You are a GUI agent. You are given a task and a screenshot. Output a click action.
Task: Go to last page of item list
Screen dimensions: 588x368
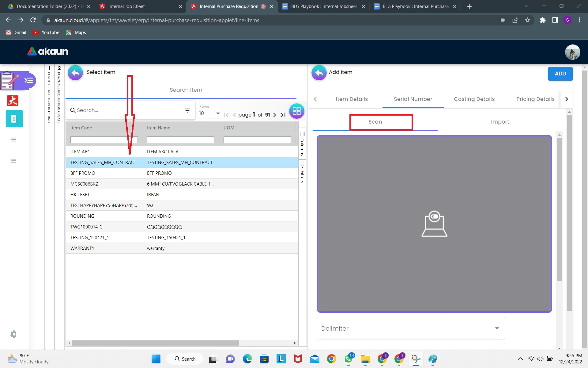283,115
